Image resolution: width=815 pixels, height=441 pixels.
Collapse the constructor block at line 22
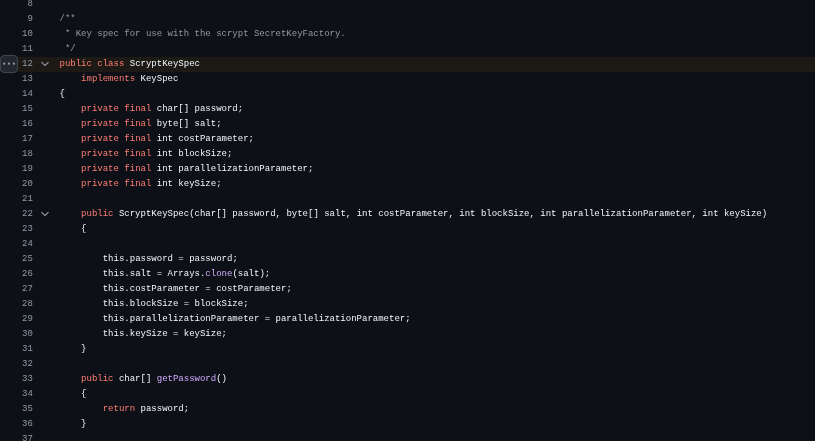pyautogui.click(x=45, y=214)
